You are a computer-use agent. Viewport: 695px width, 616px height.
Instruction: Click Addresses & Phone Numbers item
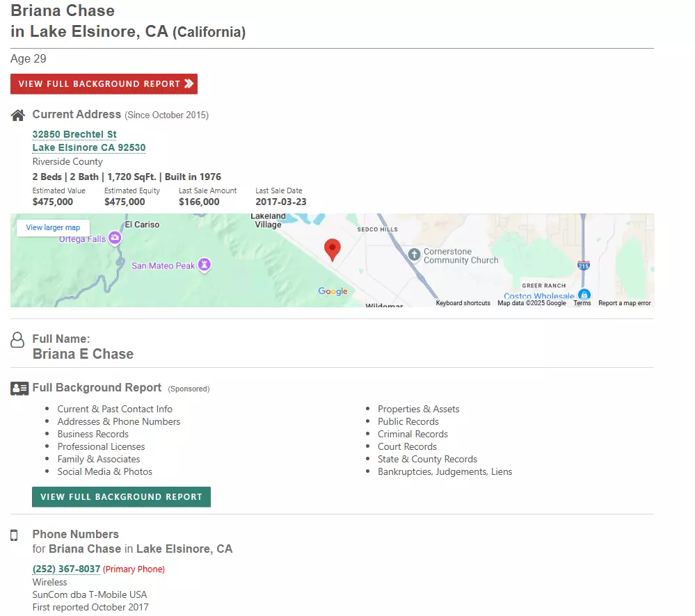[119, 421]
